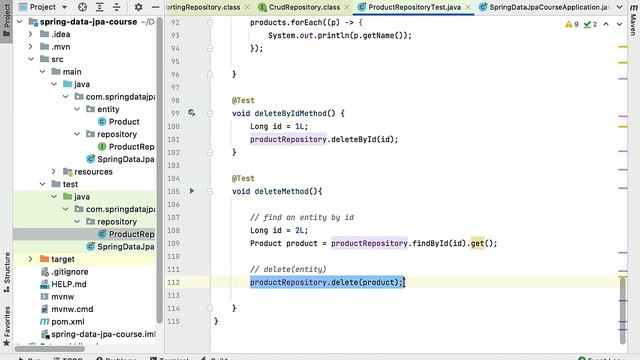Collapse the test folder

click(42, 184)
